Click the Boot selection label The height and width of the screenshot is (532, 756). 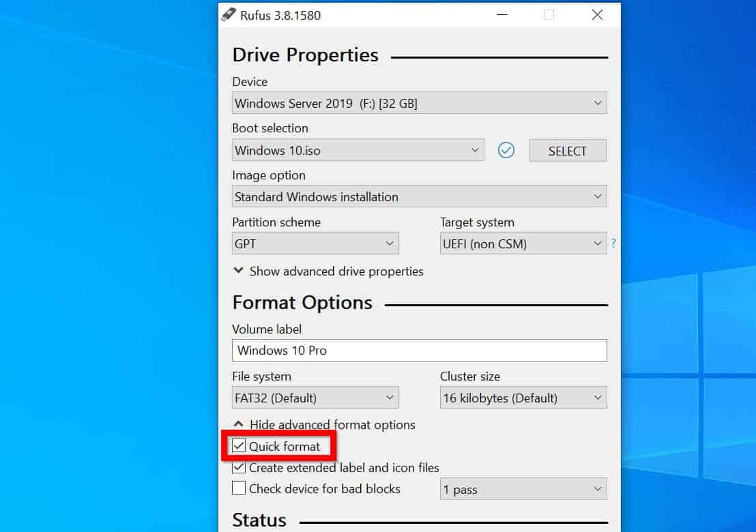pyautogui.click(x=270, y=128)
